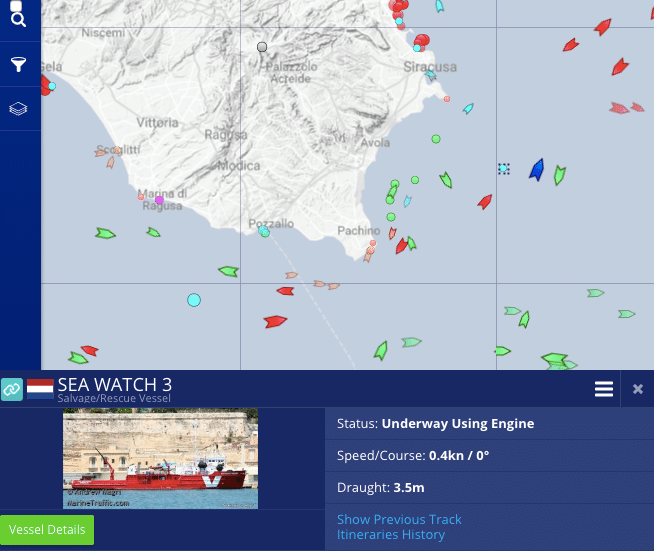Click the green circle marker east of Avola

pyautogui.click(x=436, y=139)
